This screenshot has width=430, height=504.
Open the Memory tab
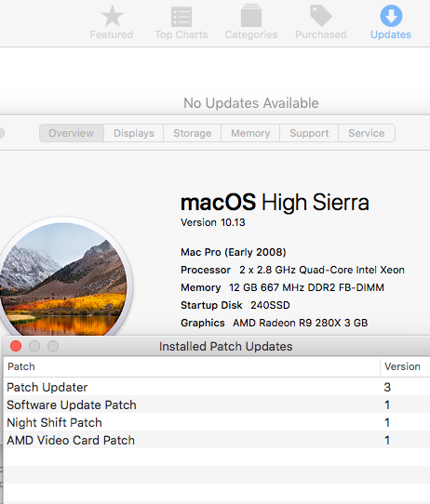(x=250, y=133)
